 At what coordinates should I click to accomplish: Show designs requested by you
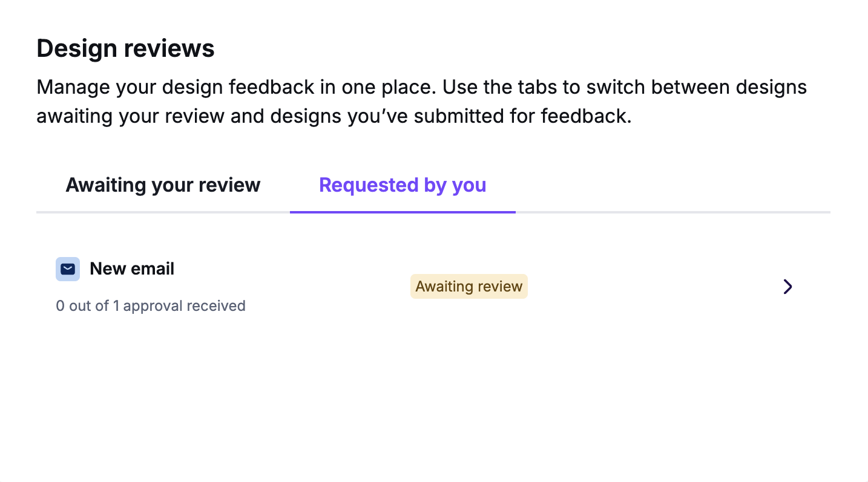pos(403,185)
